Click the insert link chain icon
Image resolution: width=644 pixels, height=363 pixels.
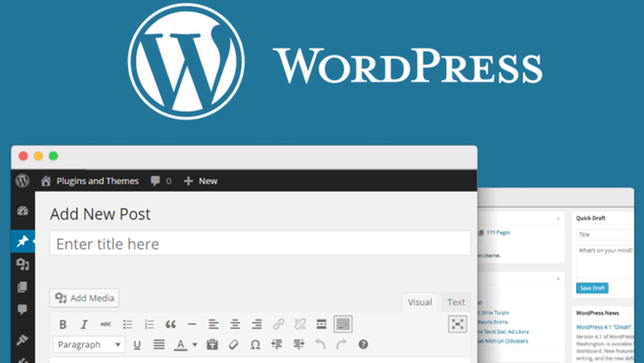[278, 324]
